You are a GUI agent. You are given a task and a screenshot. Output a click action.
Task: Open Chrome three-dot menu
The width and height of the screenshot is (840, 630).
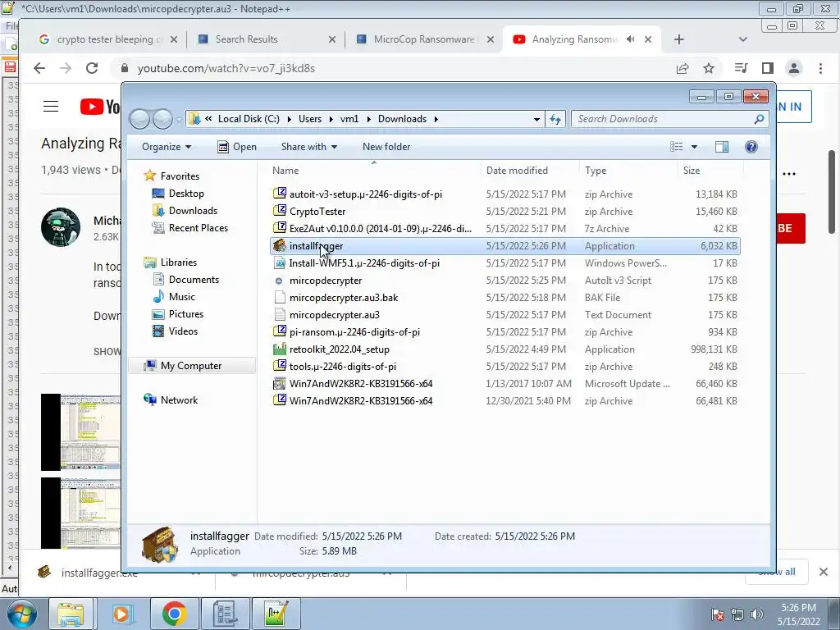[x=820, y=68]
